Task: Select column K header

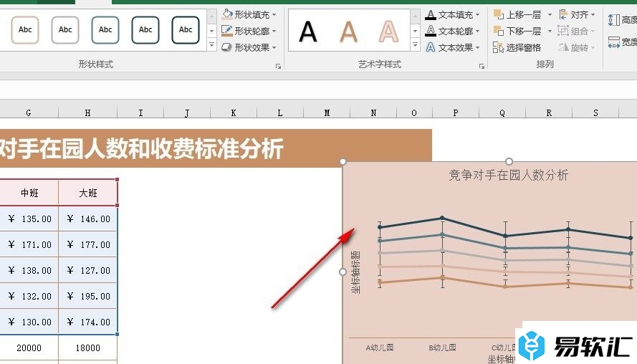Action: (x=234, y=113)
